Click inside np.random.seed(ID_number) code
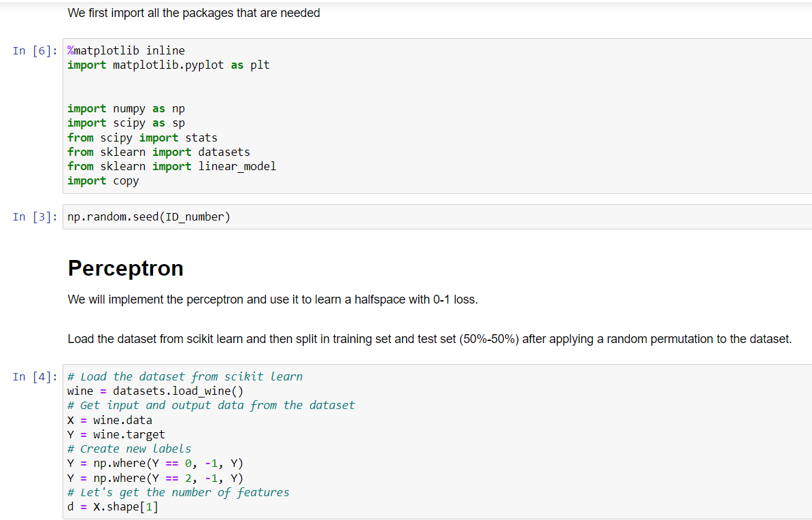812x520 pixels. (148, 216)
